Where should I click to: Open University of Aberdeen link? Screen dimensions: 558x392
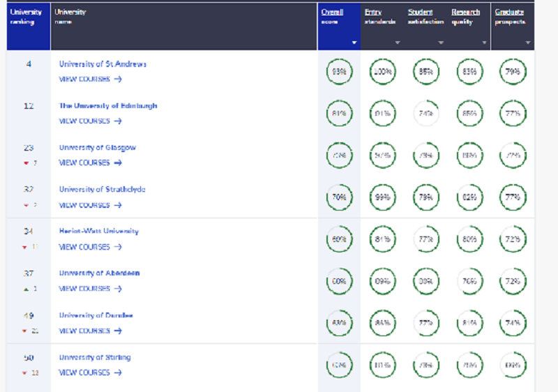[x=99, y=273]
